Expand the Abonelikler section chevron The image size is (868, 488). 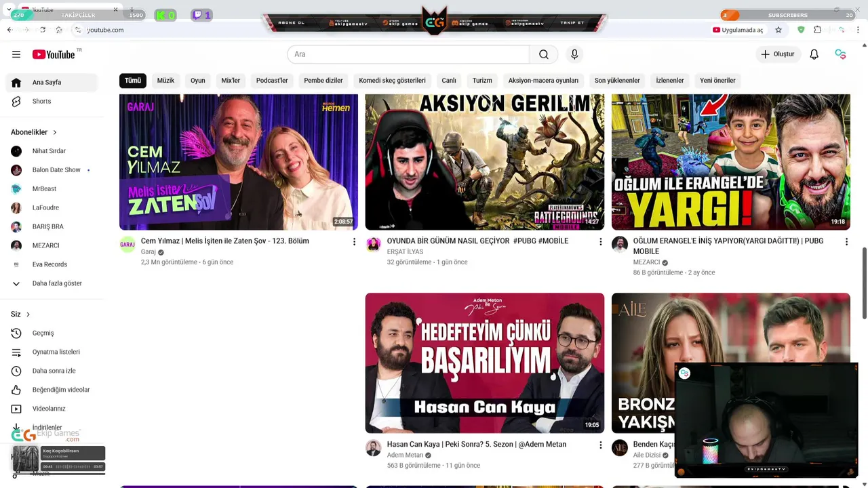click(x=55, y=132)
